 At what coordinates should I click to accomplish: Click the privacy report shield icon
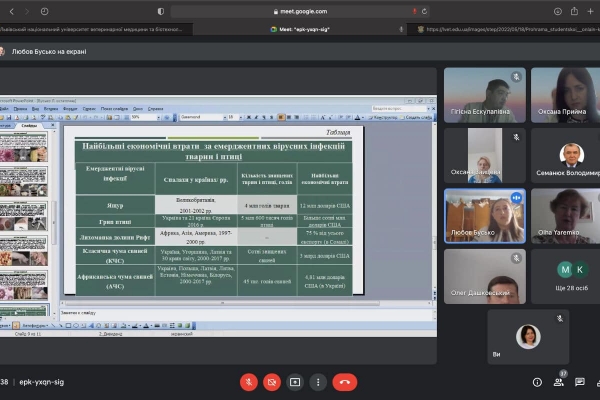tap(161, 11)
